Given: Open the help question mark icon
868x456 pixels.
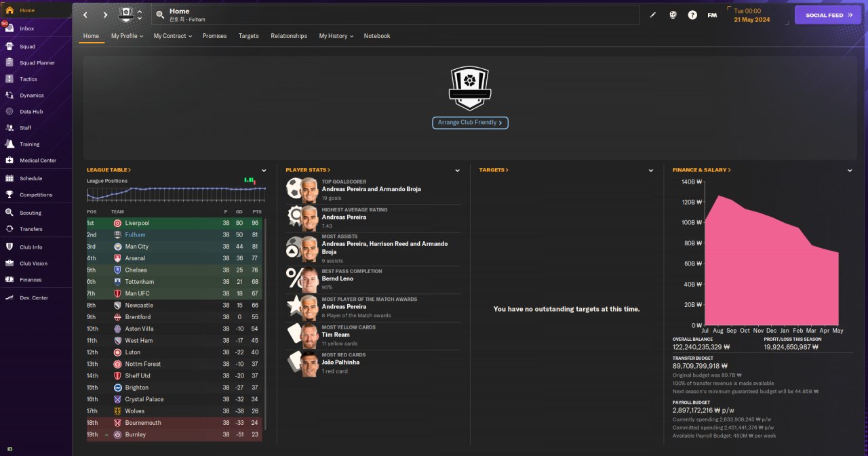Looking at the screenshot, I should 692,15.
